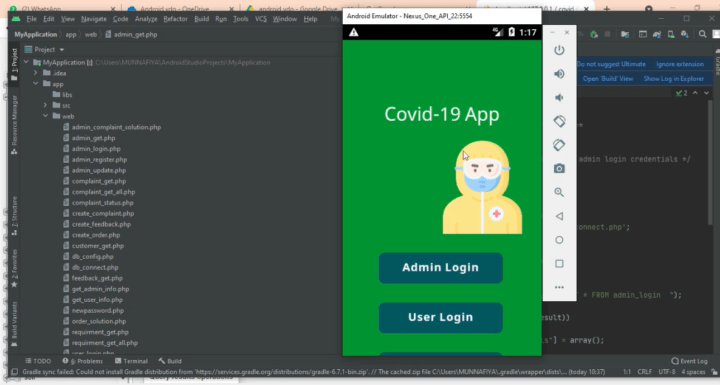Viewport: 720px width, 385px height.
Task: Click the Open 'Build' View link
Action: click(608, 79)
